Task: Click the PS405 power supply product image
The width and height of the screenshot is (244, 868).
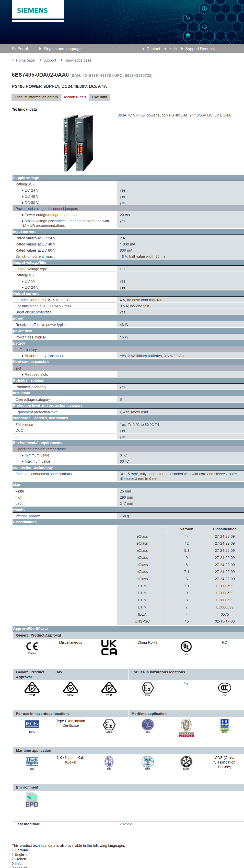Action: 78,143
